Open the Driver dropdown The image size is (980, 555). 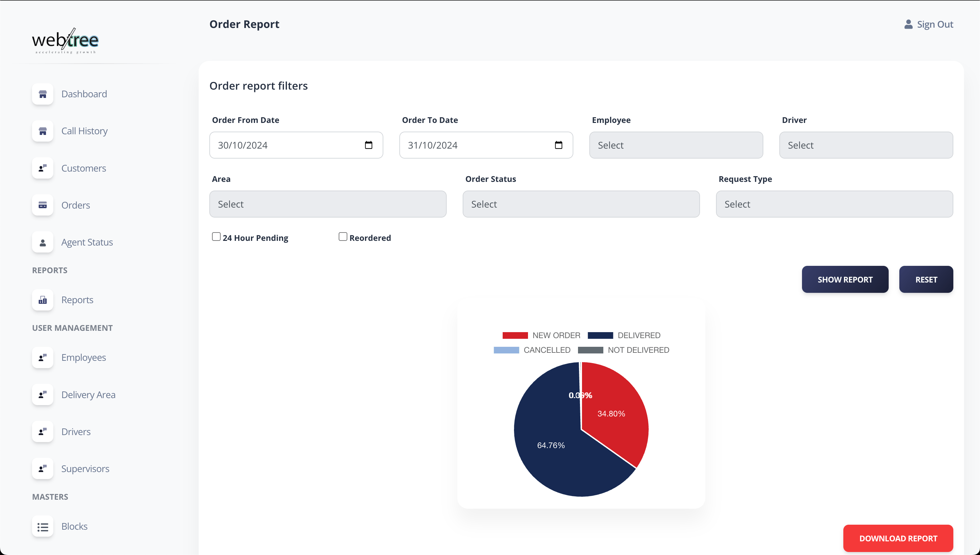pyautogui.click(x=866, y=145)
